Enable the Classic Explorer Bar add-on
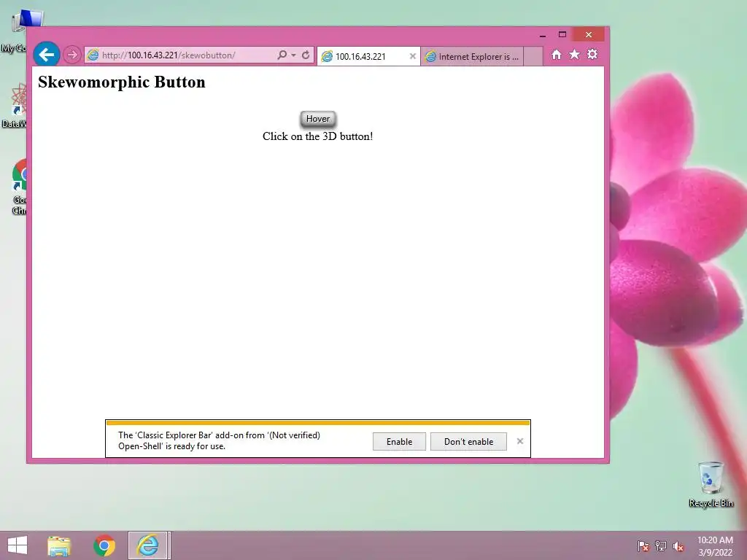This screenshot has width=747, height=560. 399,441
